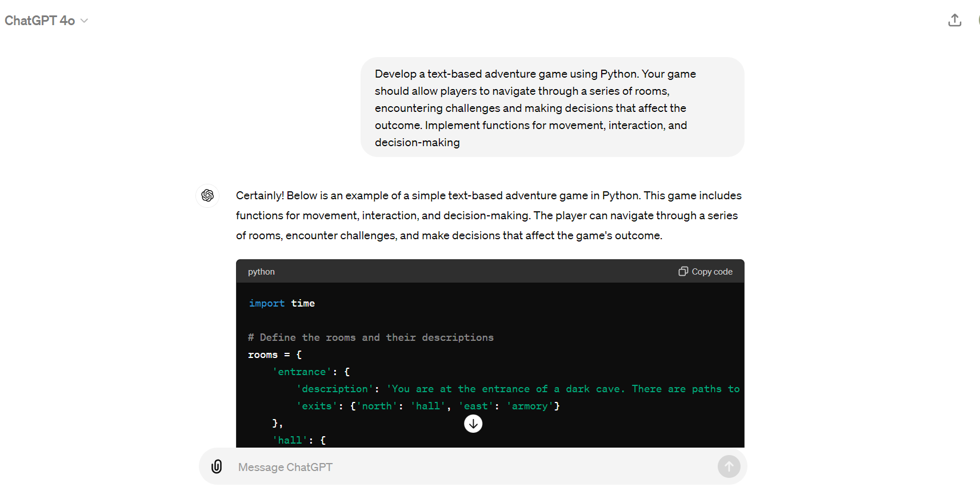The image size is (980, 487).
Task: Click the user prompt message bubble
Action: click(551, 107)
